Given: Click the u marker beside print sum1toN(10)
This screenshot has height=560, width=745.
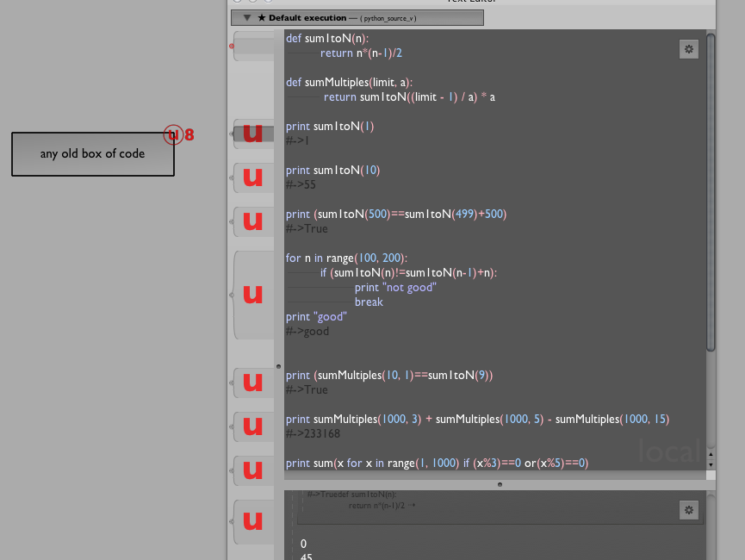Looking at the screenshot, I should coord(252,177).
